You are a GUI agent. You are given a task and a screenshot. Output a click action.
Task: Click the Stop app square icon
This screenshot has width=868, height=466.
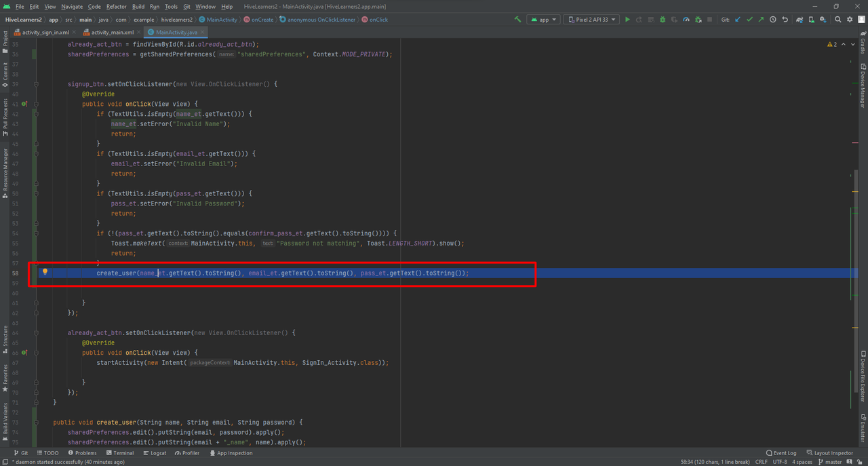tap(710, 20)
